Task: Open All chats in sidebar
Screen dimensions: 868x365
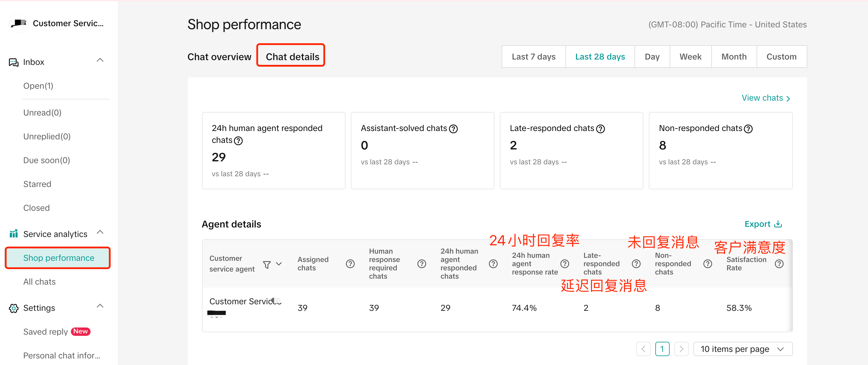Action: click(39, 282)
